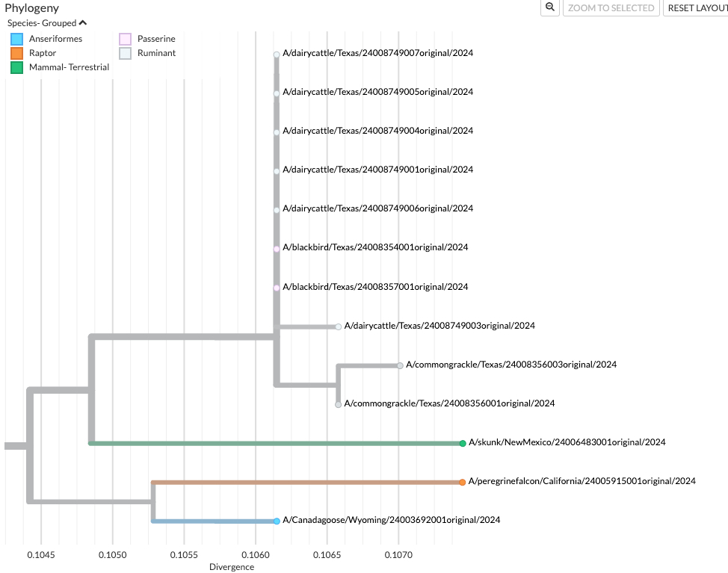
Task: Select the commongrackle 24008356003 tip node
Action: tap(400, 365)
